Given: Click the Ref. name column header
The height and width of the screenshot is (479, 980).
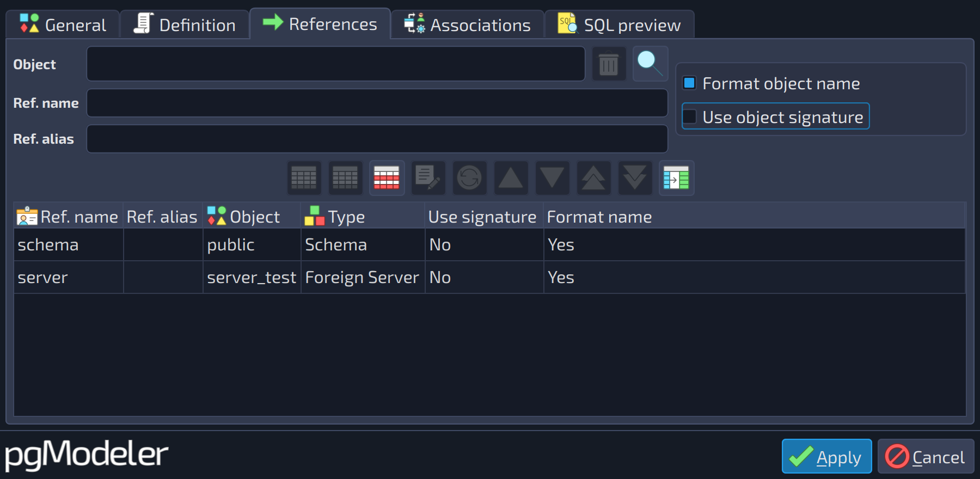Looking at the screenshot, I should [x=69, y=217].
